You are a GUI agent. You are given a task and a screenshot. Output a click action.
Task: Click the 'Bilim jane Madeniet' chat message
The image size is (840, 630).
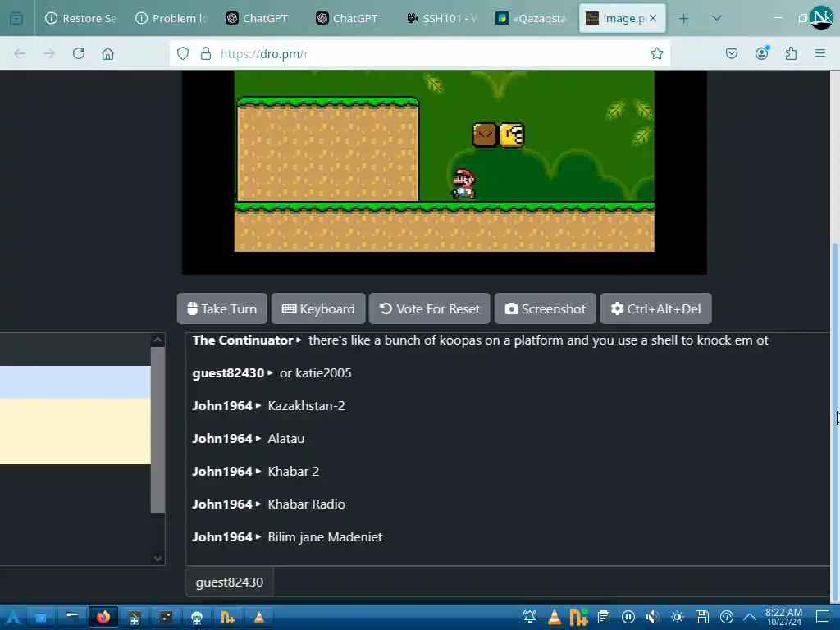325,536
